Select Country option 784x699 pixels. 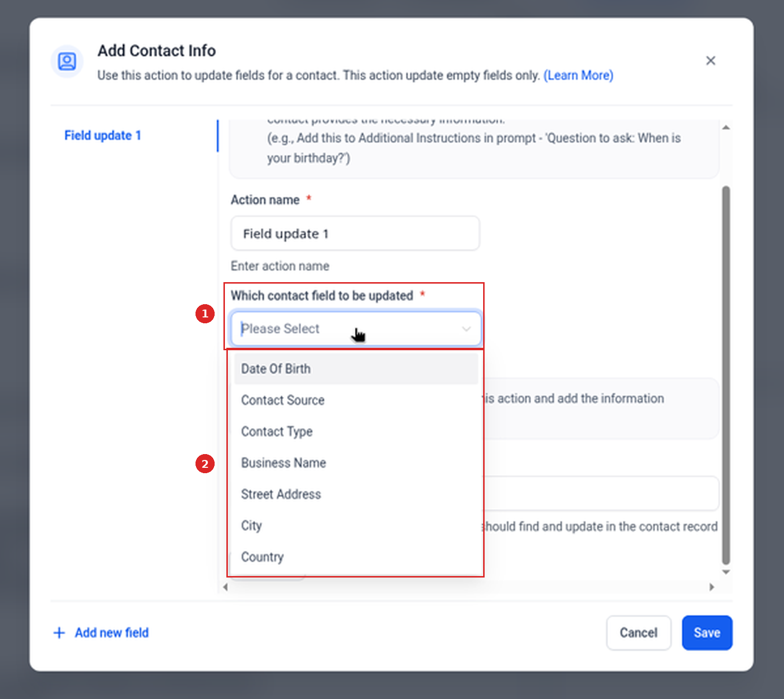(356, 557)
